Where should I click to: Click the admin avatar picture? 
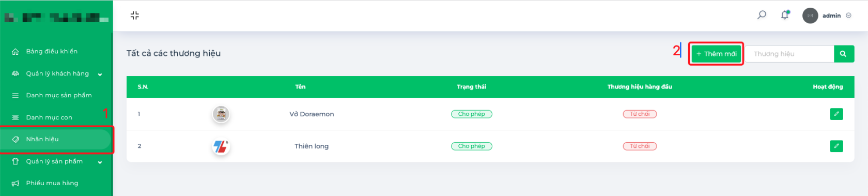tap(810, 16)
